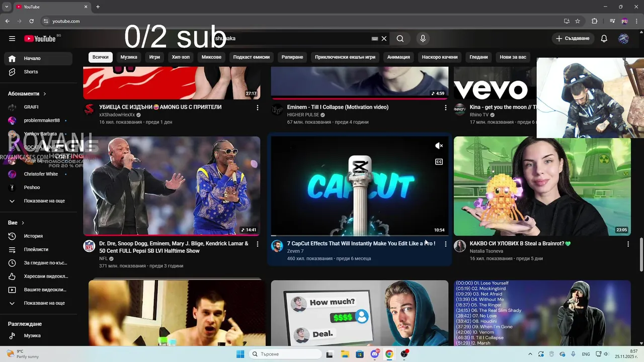
Task: Open История in the sidebar
Action: [38, 236]
